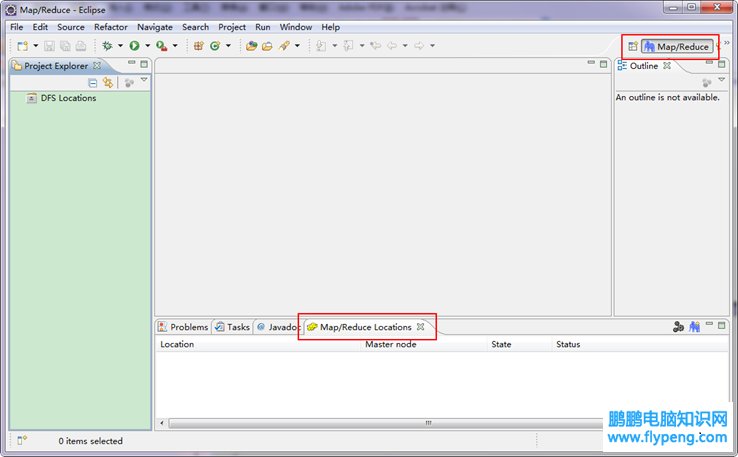
Task: Open the Previous Annotation dropdown arrow
Action: (362, 46)
